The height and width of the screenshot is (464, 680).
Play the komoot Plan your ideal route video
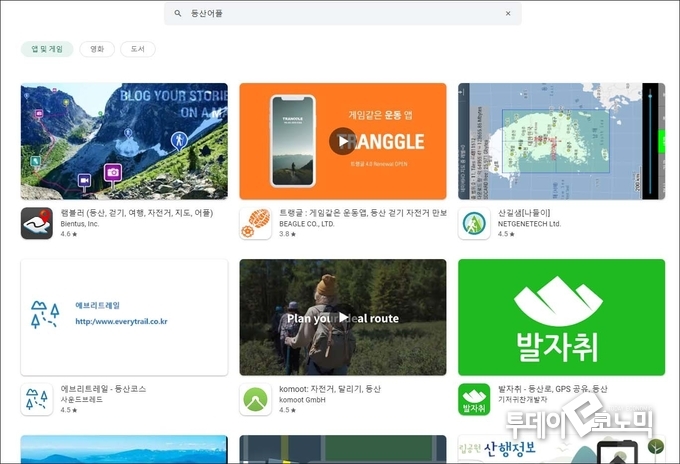pyautogui.click(x=343, y=317)
